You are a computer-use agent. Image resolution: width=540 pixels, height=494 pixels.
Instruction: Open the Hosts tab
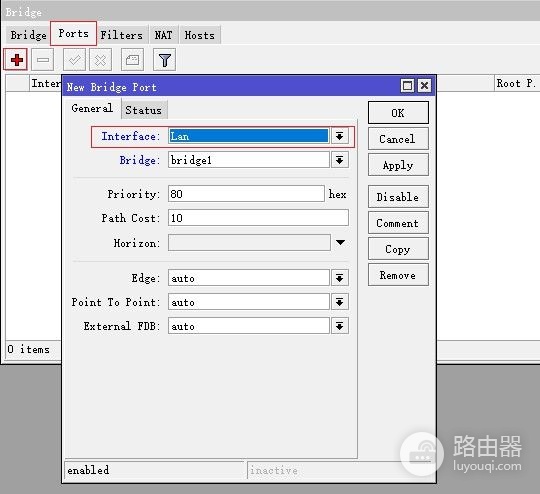pyautogui.click(x=199, y=35)
